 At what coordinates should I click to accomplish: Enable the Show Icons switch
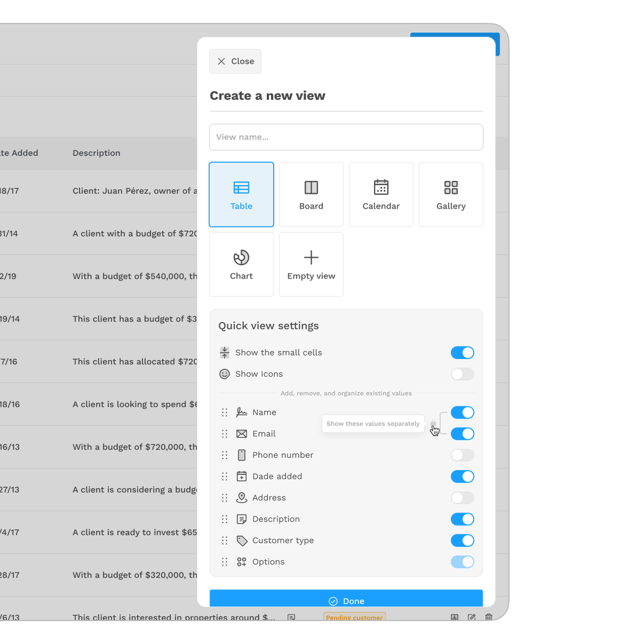click(463, 374)
